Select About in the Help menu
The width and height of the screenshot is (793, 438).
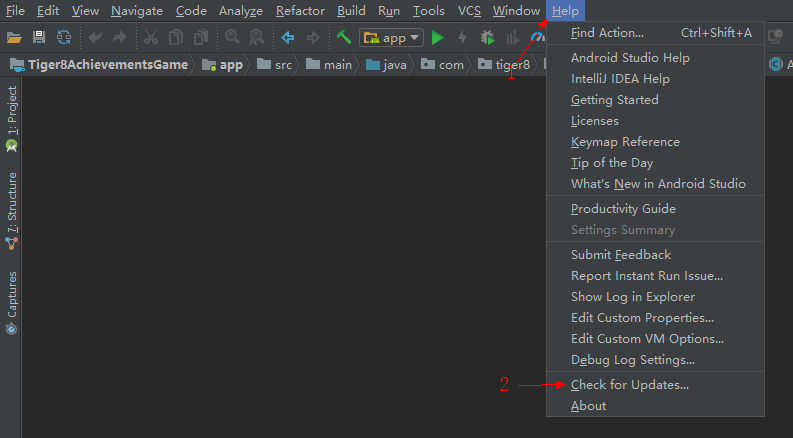tap(655, 406)
